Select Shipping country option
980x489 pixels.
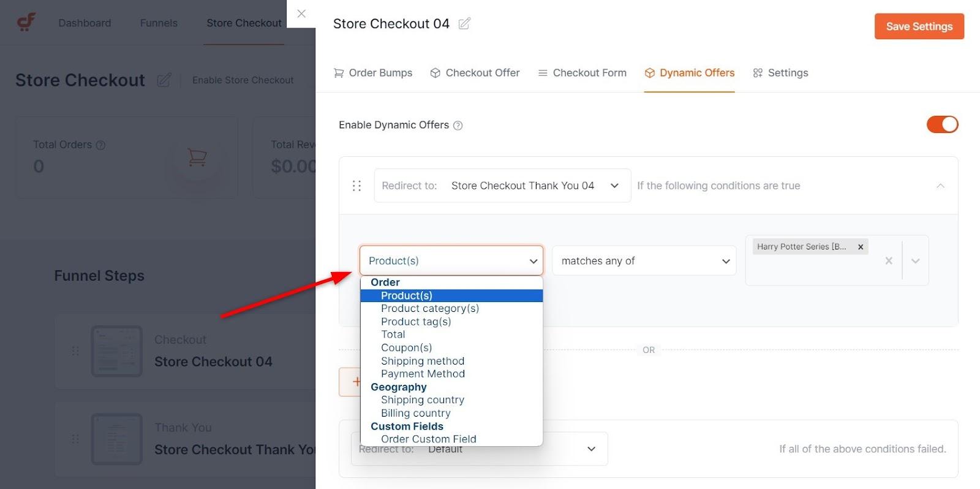(451, 400)
